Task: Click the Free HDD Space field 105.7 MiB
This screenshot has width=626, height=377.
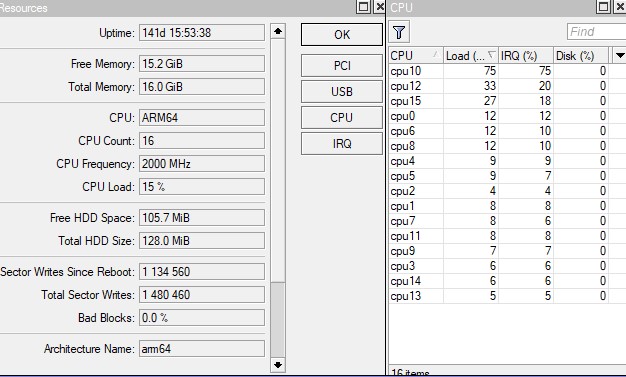Action: coord(202,218)
